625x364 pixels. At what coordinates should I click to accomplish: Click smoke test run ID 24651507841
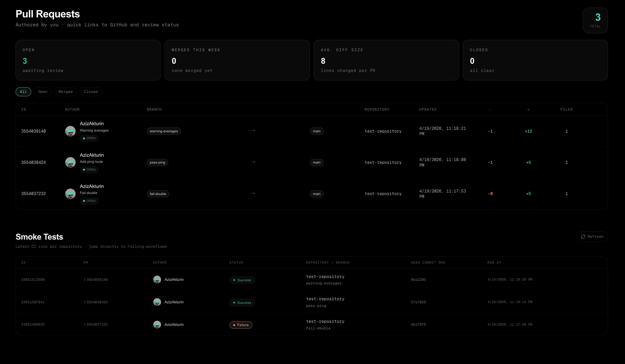point(33,302)
